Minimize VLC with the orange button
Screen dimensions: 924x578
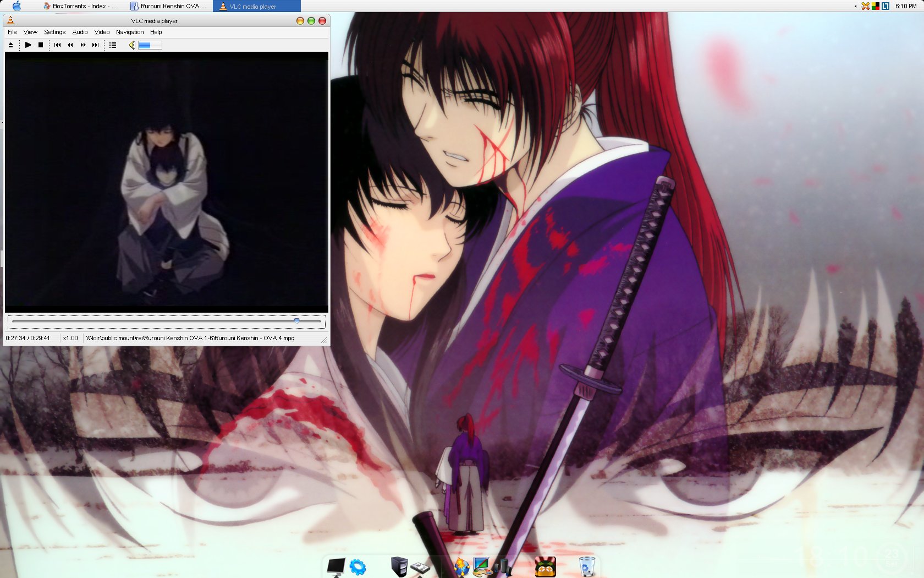coord(300,21)
